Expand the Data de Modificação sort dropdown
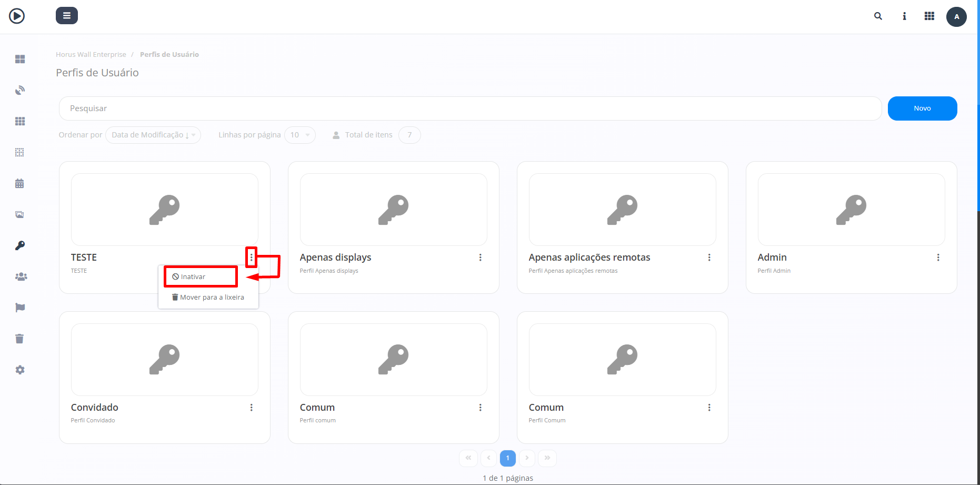Viewport: 980px width, 485px height. coord(153,135)
